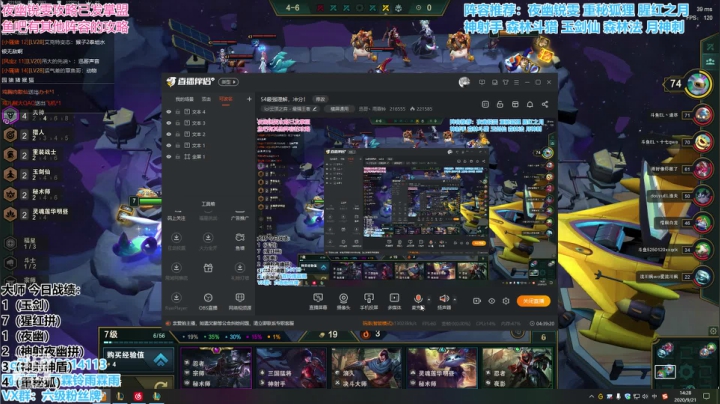The height and width of the screenshot is (404, 720).
Task: Click the share icon in header
Action: coord(545,104)
